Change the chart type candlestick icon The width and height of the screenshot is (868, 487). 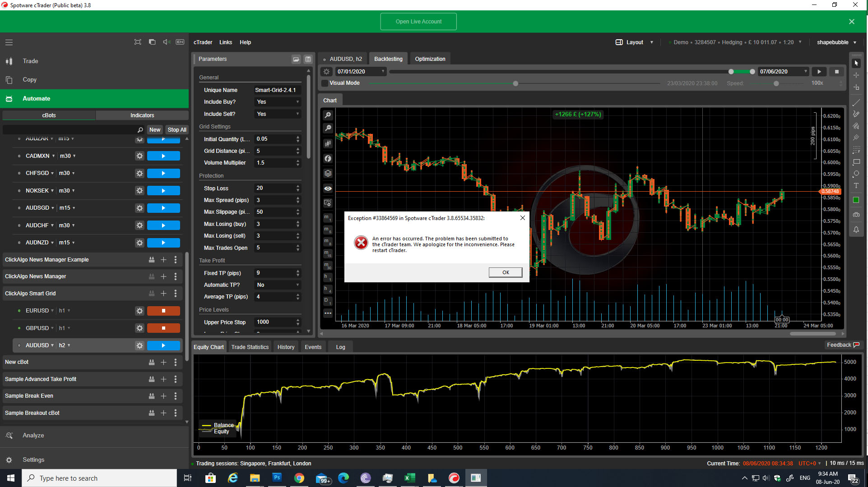[328, 143]
